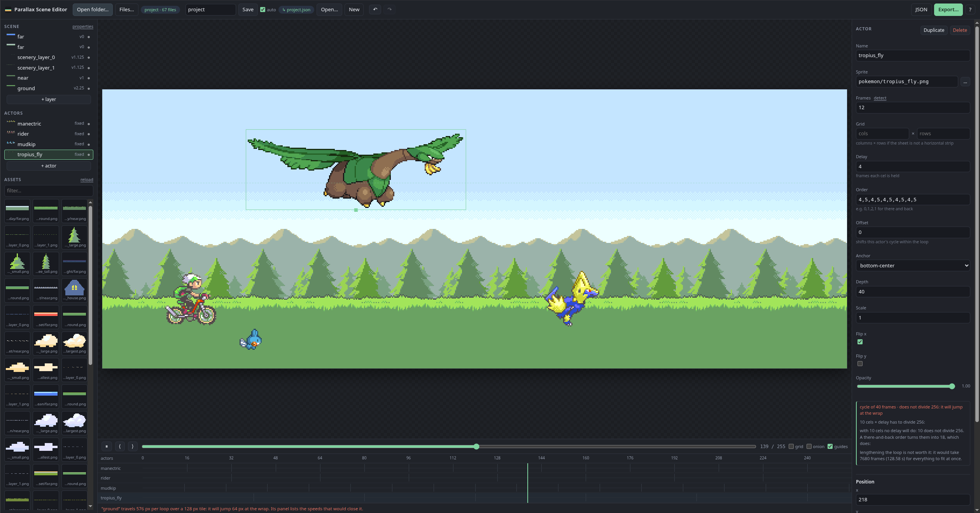Delete the tropius_fly actor
The height and width of the screenshot is (513, 980).
[960, 30]
